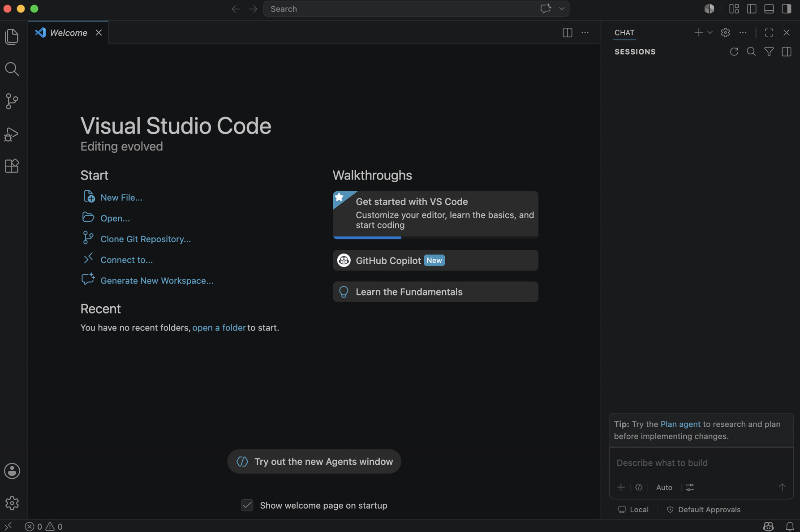800x532 pixels.
Task: Split the editor to the right
Action: (568, 33)
